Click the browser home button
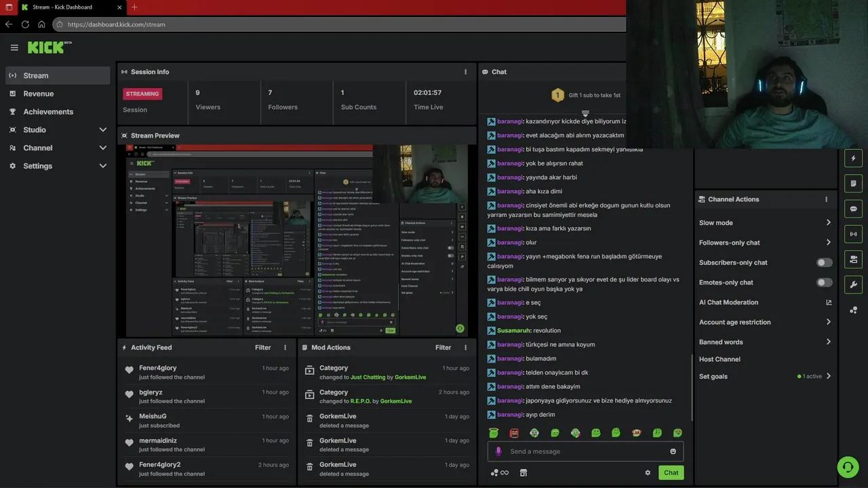Viewport: 868px width, 488px height. [41, 24]
